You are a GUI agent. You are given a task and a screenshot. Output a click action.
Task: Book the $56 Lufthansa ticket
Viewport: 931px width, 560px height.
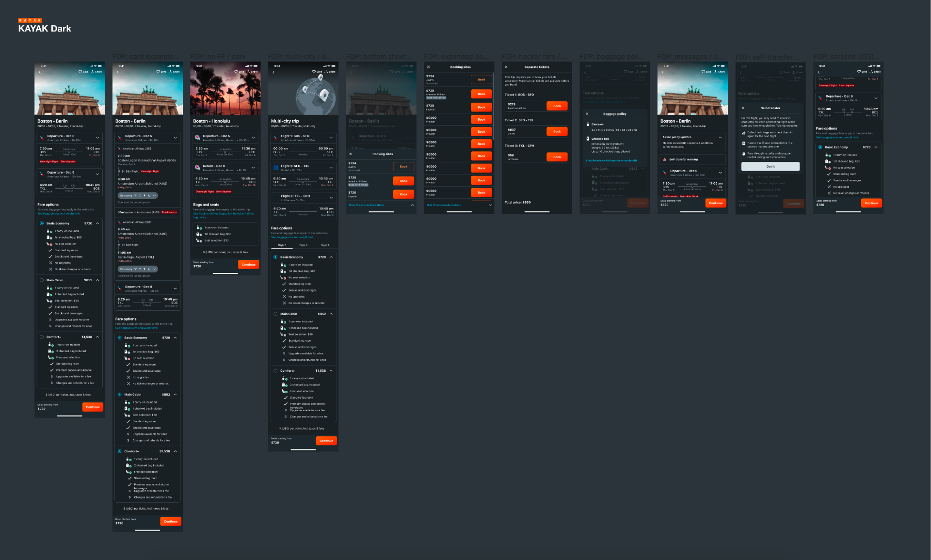[557, 157]
